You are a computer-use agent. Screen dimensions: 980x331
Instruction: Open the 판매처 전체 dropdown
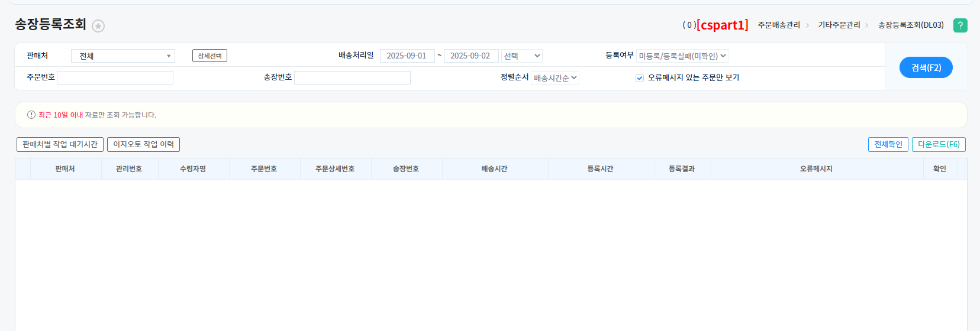tap(122, 56)
